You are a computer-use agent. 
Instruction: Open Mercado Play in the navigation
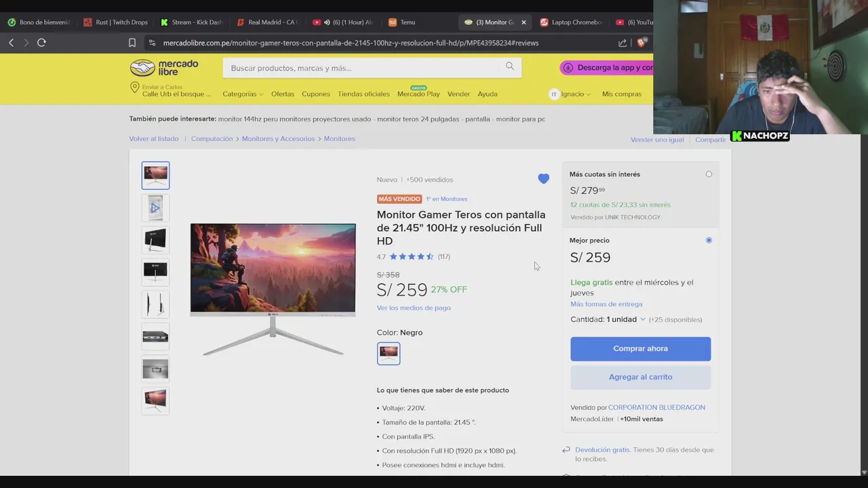(418, 94)
